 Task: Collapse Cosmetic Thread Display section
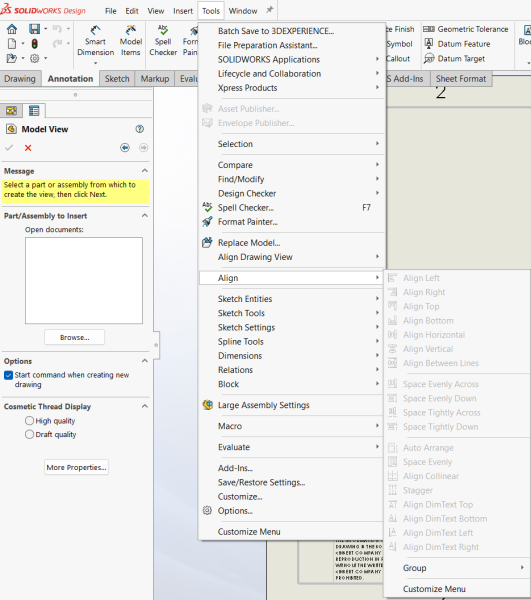point(145,406)
